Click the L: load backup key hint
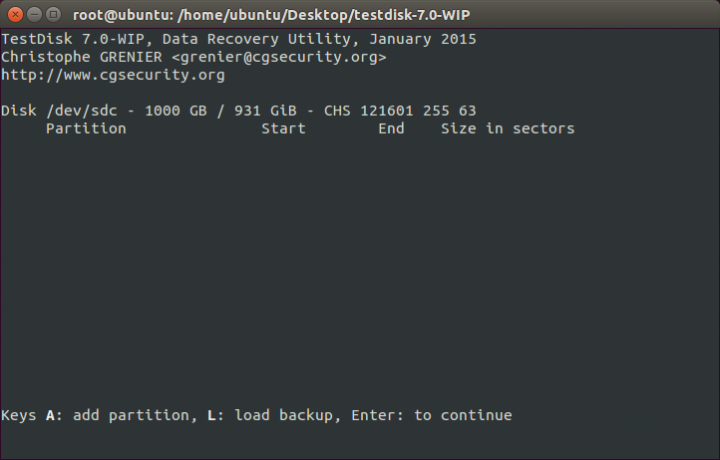 pyautogui.click(x=270, y=415)
